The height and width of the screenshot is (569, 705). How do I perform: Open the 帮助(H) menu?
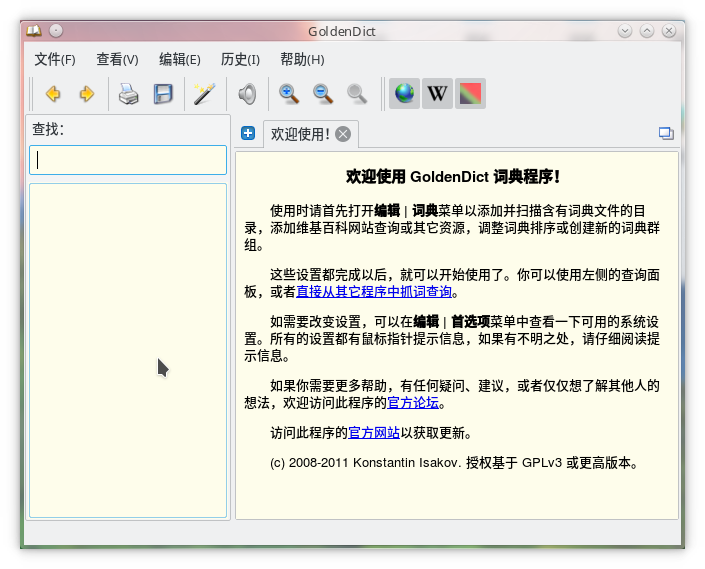click(302, 59)
